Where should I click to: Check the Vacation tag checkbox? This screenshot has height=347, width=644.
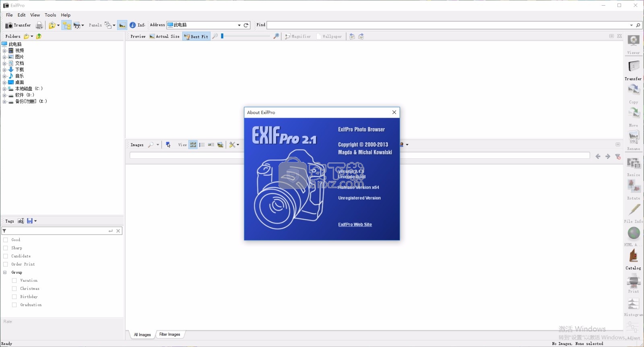tap(14, 281)
